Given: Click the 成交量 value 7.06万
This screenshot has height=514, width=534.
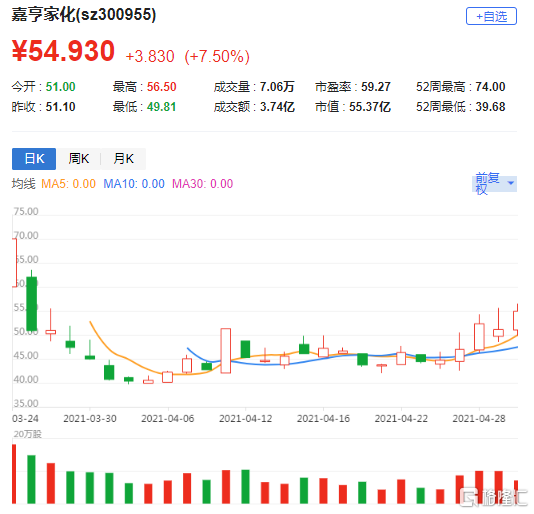Looking at the screenshot, I should [277, 87].
